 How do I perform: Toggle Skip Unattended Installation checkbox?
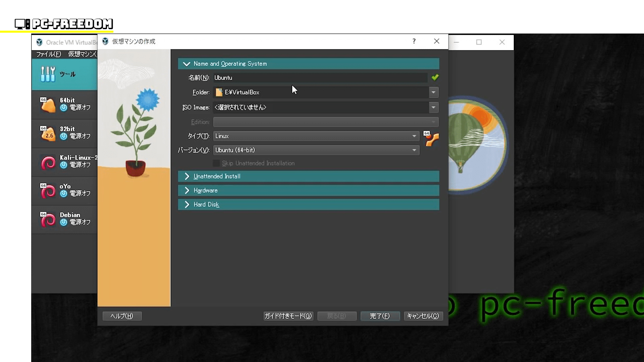tap(216, 163)
